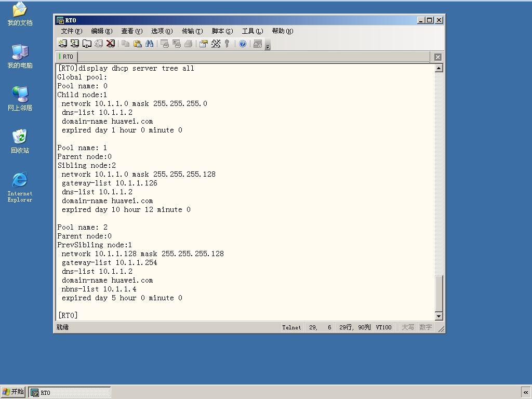The image size is (532, 399).
Task: Maximize the RT0 window
Action: (x=430, y=20)
